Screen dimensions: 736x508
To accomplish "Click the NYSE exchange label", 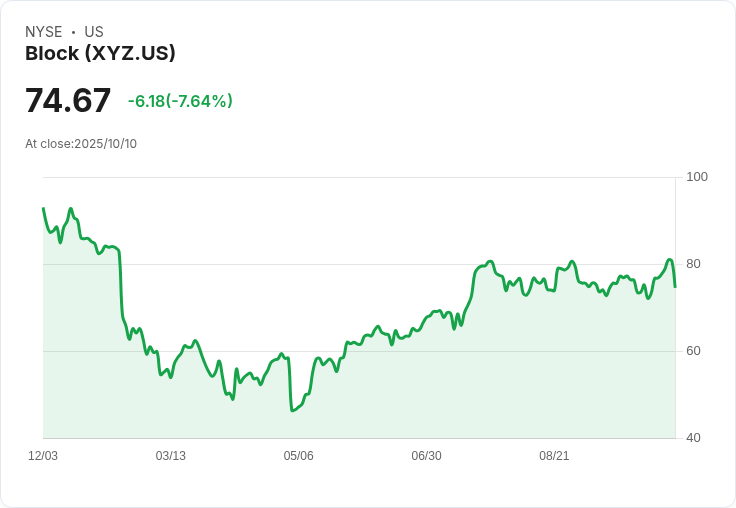I will pyautogui.click(x=44, y=32).
